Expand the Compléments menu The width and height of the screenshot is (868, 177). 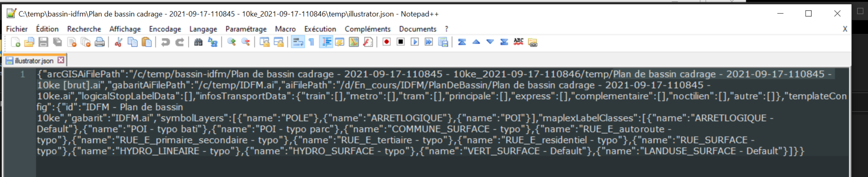pos(367,29)
